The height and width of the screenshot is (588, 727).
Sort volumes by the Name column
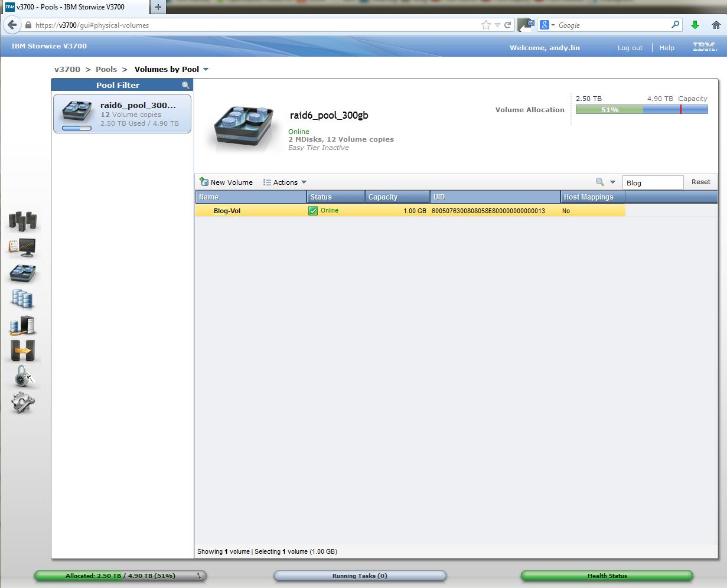point(251,197)
